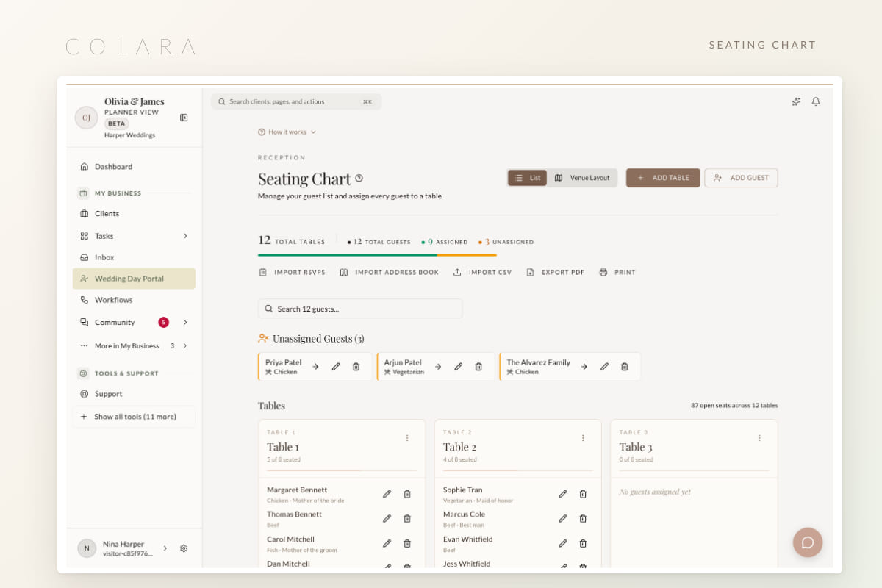The height and width of the screenshot is (588, 882).
Task: Click the OJ couple avatar
Action: point(87,118)
